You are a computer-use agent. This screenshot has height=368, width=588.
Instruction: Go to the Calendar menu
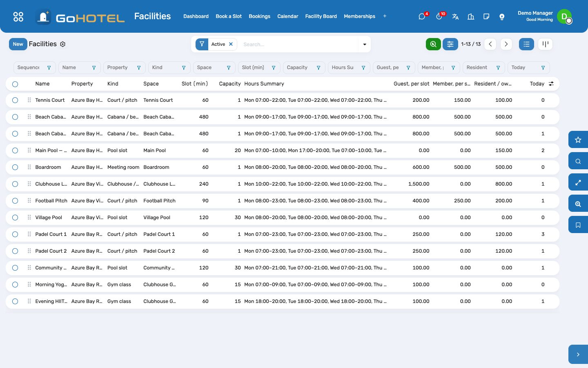(288, 16)
